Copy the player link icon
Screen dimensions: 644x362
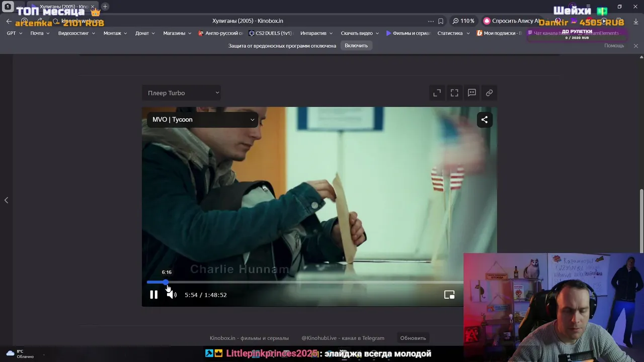[x=489, y=93]
